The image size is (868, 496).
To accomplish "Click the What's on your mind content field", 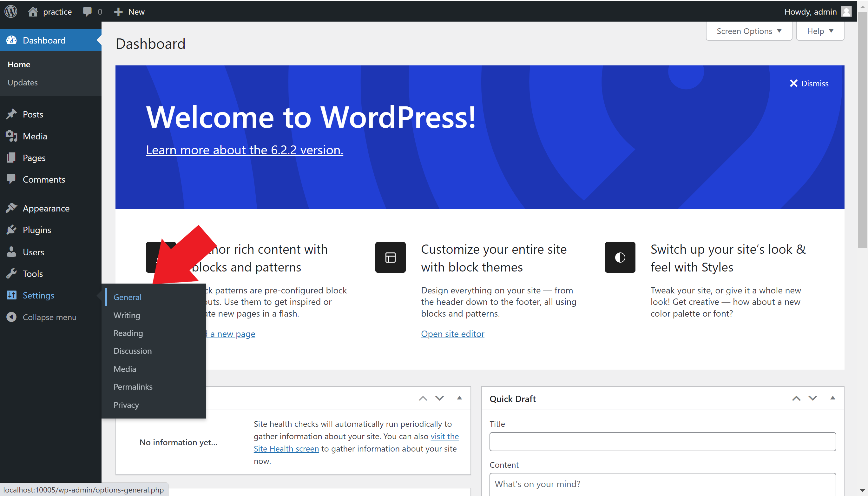I will pos(662,484).
